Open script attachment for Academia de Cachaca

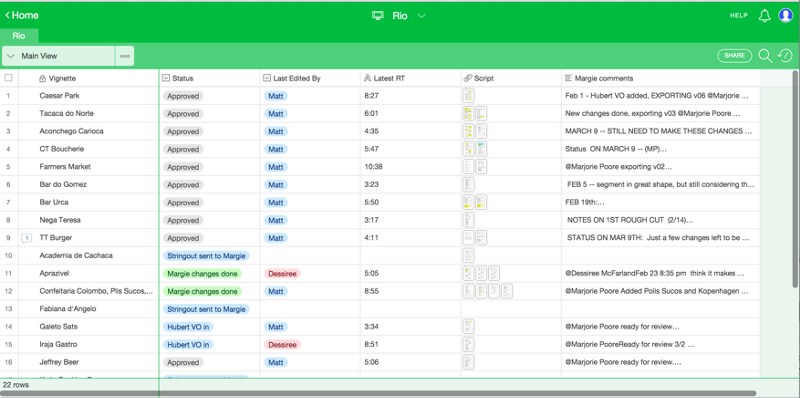[468, 255]
